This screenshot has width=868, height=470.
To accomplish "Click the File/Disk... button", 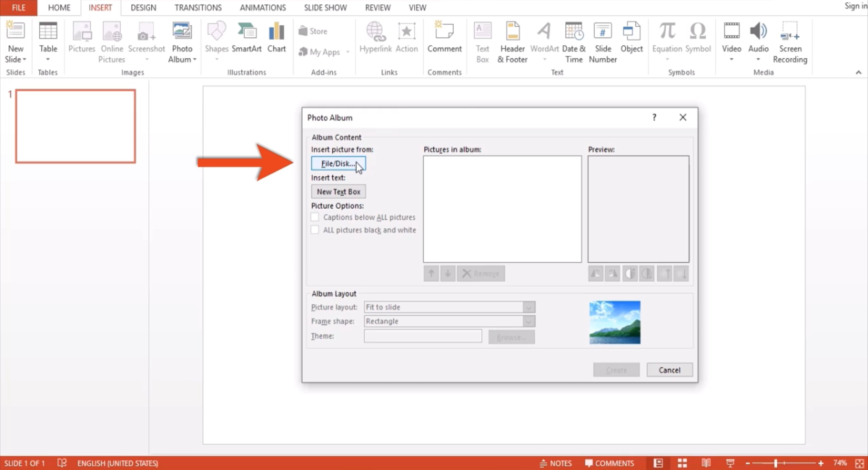I will [338, 163].
